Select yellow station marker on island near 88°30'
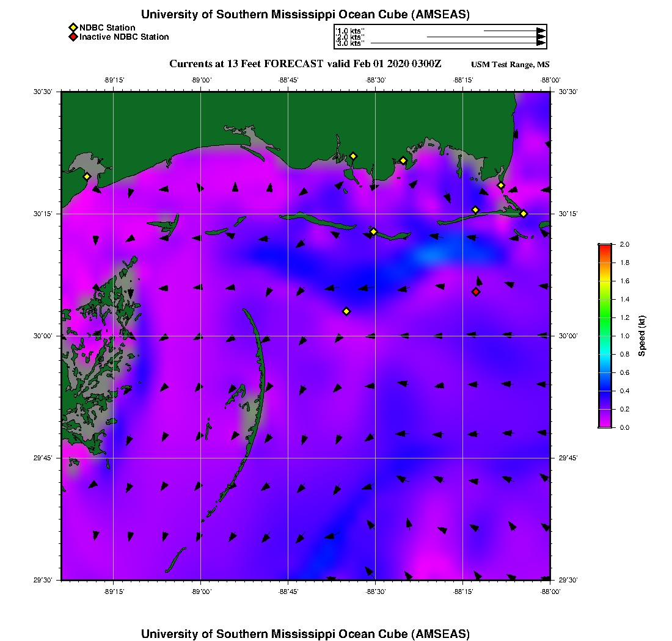The image size is (672, 641). tap(373, 231)
